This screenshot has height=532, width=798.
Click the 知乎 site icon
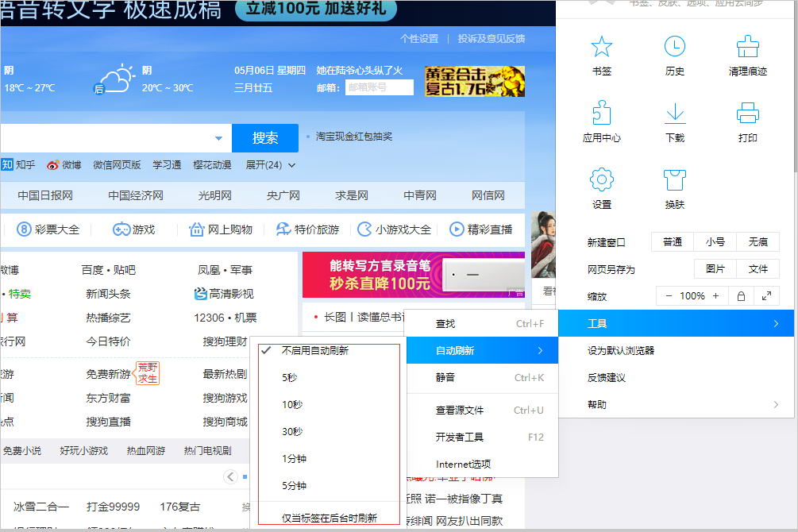pyautogui.click(x=7, y=164)
